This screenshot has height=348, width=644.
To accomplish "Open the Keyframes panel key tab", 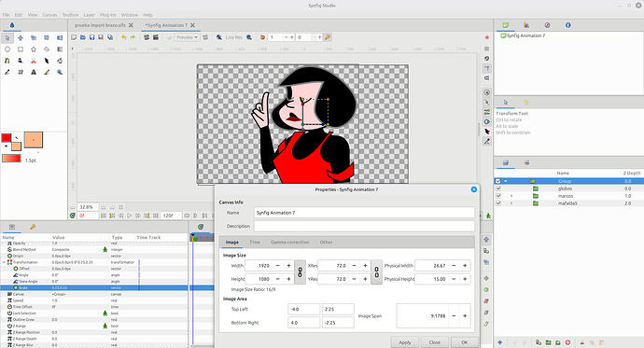I will [x=33, y=227].
